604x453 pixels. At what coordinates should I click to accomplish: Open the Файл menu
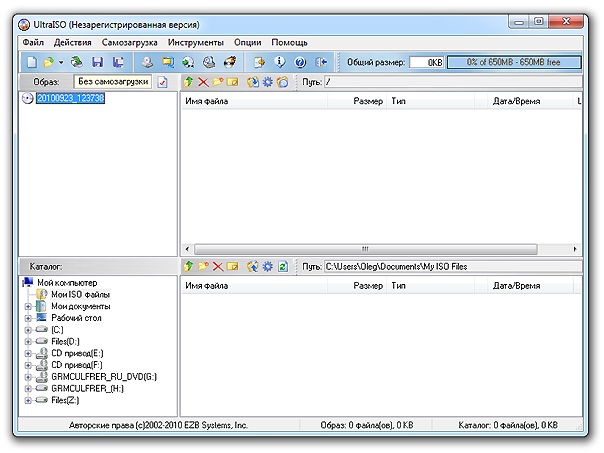(x=33, y=42)
